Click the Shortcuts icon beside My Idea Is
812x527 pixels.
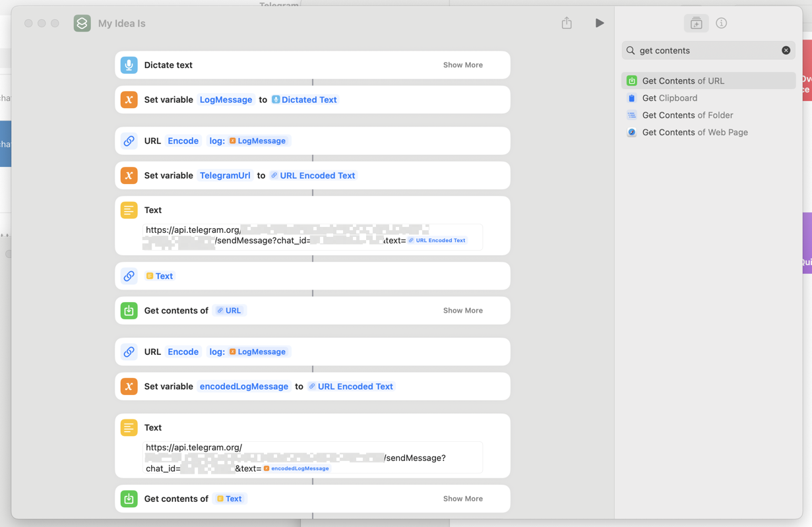point(82,23)
